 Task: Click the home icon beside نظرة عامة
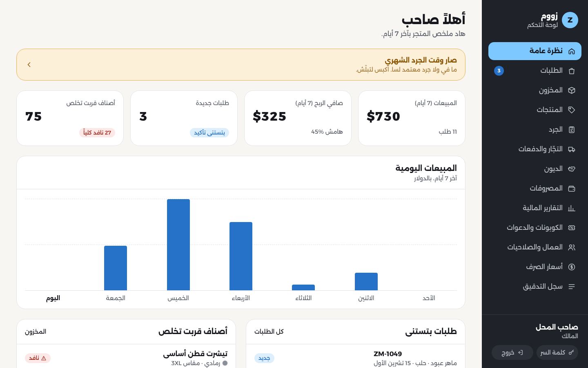coord(572,51)
